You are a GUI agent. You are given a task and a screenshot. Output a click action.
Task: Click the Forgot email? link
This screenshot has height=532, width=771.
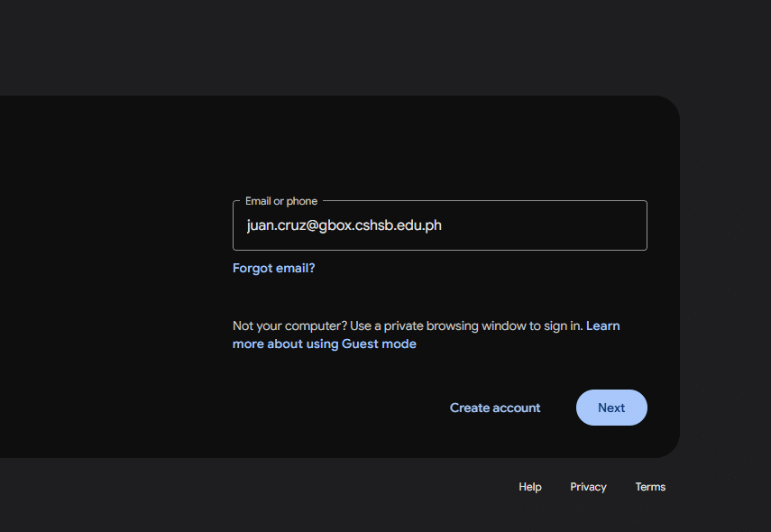(x=273, y=268)
